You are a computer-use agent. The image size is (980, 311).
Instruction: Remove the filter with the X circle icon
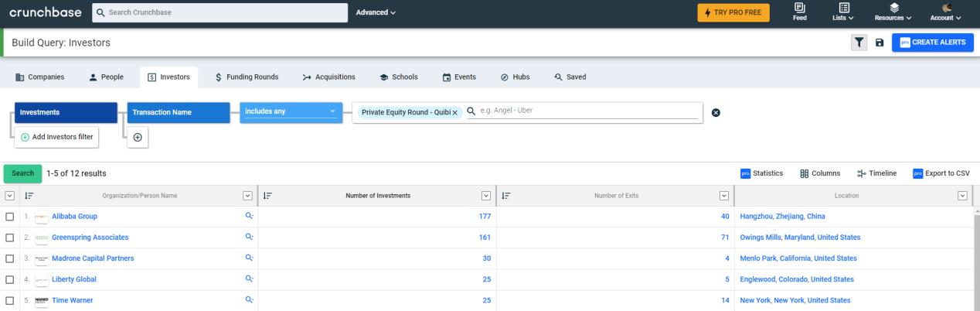pyautogui.click(x=716, y=112)
